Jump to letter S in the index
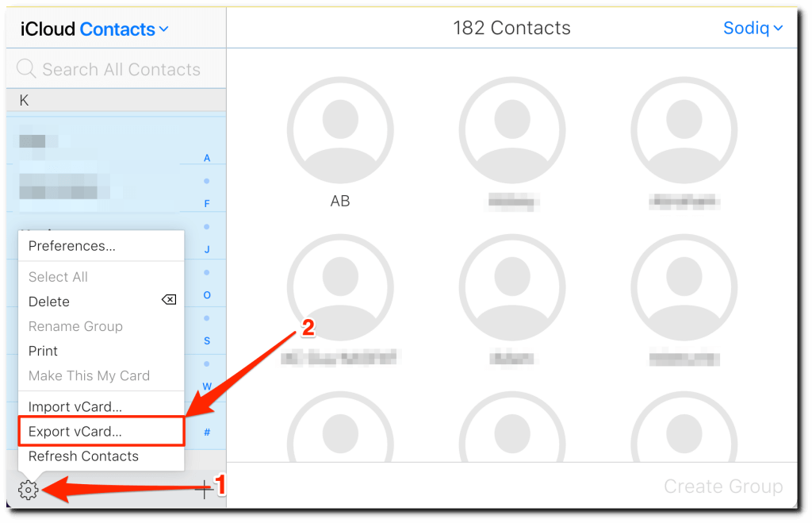Viewport: 812px width, 523px height. click(207, 340)
